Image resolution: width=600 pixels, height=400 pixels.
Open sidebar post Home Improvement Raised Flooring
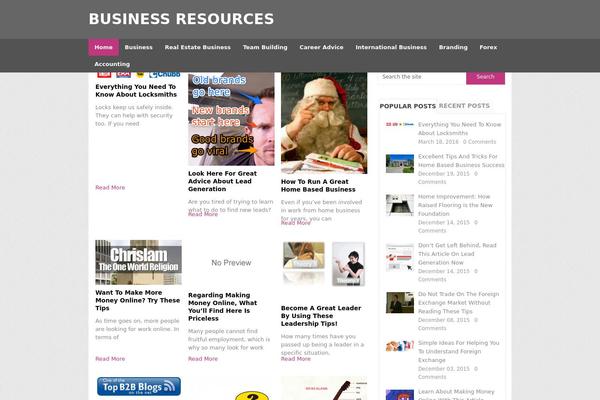(455, 205)
